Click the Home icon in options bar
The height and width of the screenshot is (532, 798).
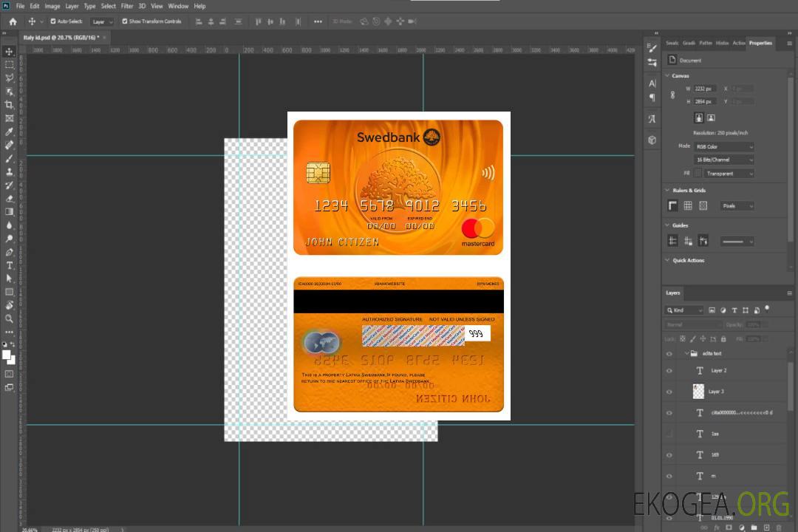click(13, 21)
